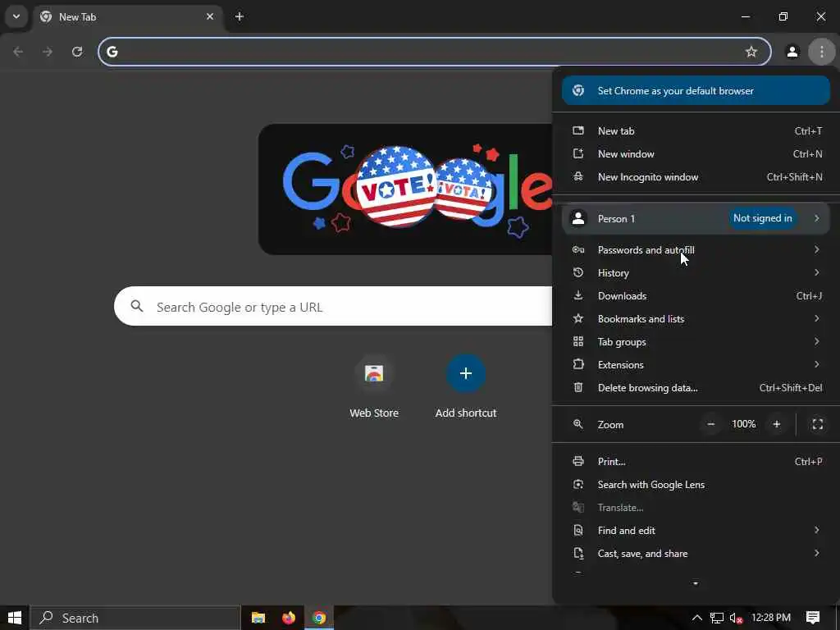Screen dimensions: 840x630
Task: Select Search with Google Lens
Action: point(696,484)
